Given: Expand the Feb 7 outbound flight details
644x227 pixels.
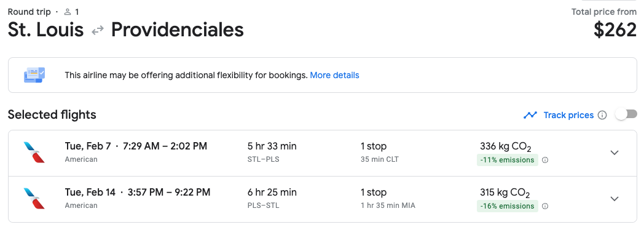Looking at the screenshot, I should [615, 153].
